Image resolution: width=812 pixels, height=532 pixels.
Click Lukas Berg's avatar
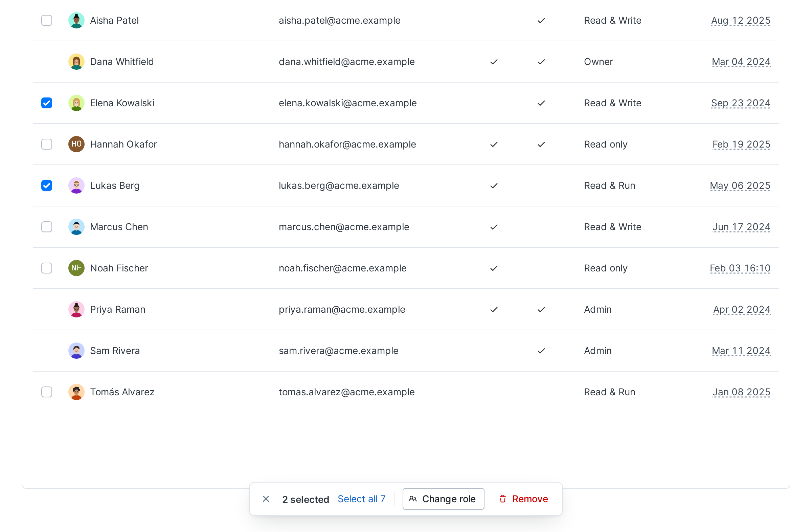click(x=76, y=186)
